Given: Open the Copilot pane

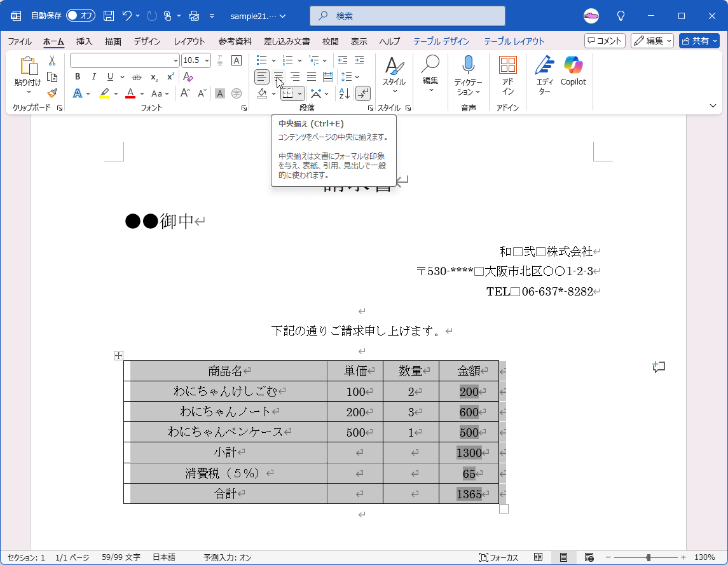Looking at the screenshot, I should pos(573,71).
